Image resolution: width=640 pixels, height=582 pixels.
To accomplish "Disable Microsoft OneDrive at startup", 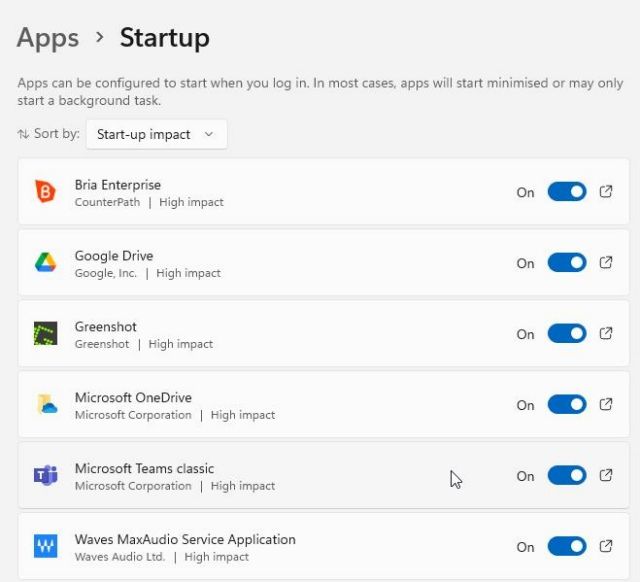I will (x=567, y=405).
